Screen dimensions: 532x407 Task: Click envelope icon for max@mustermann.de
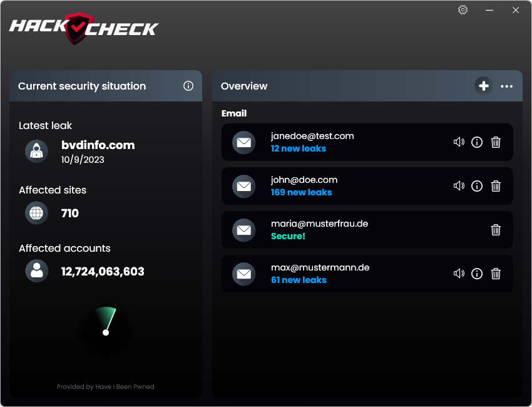point(243,274)
